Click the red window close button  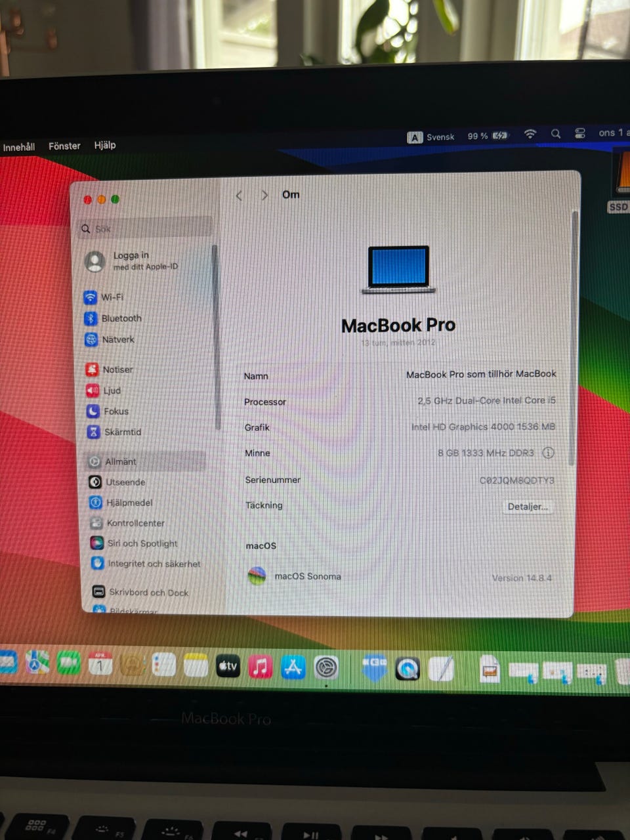pyautogui.click(x=88, y=199)
